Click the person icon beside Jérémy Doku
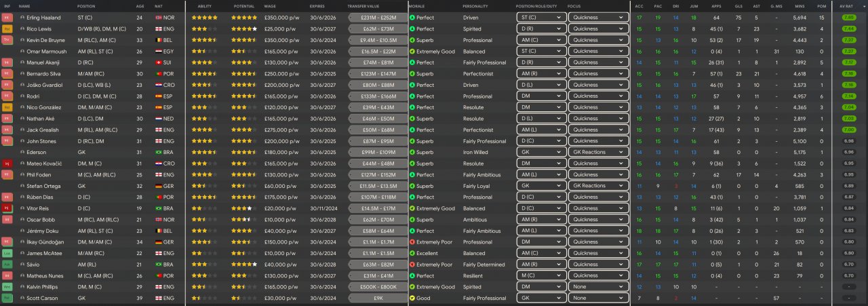 pos(22,230)
